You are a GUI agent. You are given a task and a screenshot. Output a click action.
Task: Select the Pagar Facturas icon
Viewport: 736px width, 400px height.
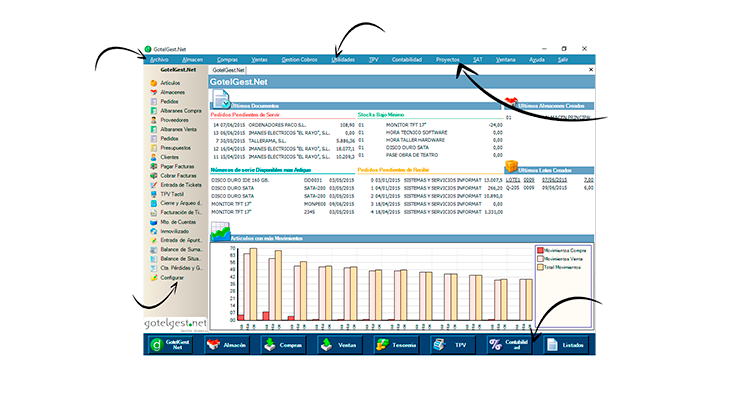(153, 167)
